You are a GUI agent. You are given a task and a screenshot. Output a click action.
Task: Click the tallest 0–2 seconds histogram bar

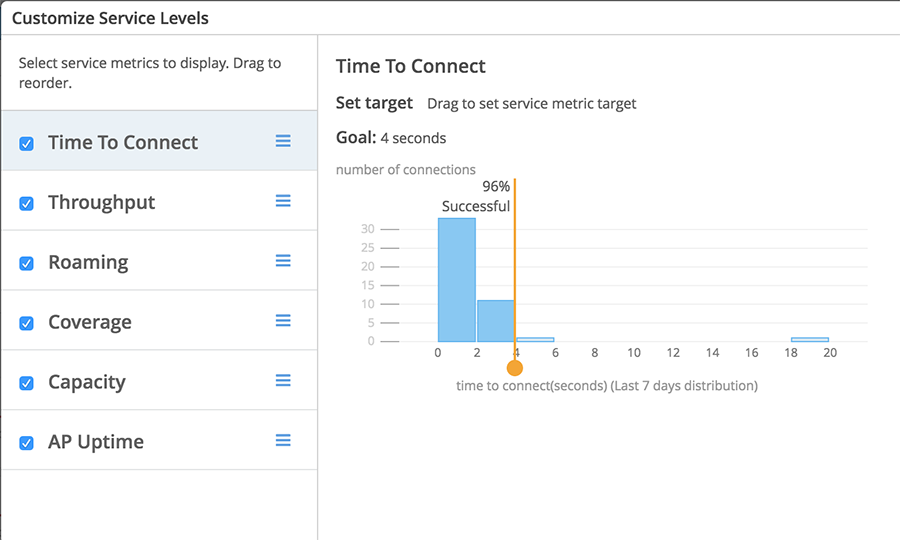457,280
